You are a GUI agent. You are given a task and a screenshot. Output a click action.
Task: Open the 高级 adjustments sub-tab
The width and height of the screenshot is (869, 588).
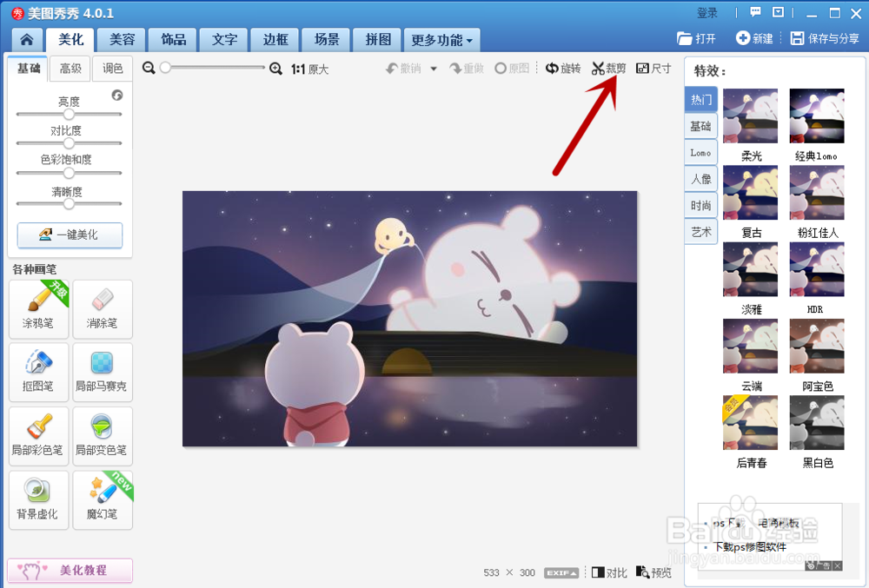(70, 68)
